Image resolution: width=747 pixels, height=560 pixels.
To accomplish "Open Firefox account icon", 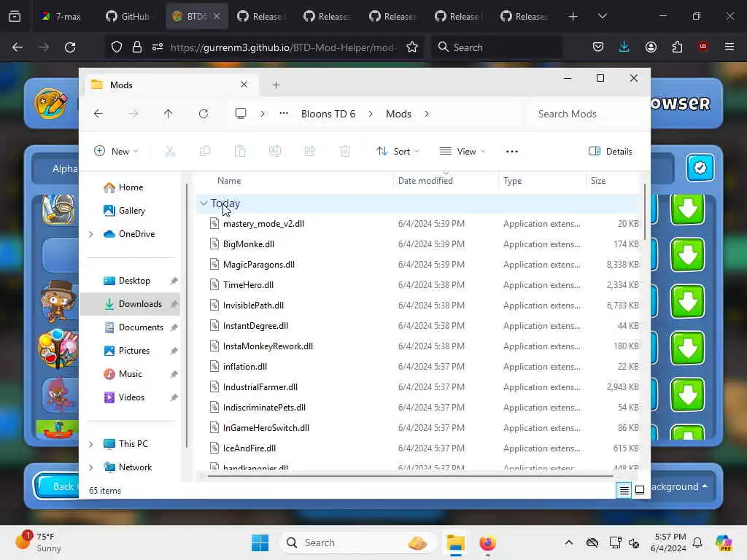I will coord(651,47).
